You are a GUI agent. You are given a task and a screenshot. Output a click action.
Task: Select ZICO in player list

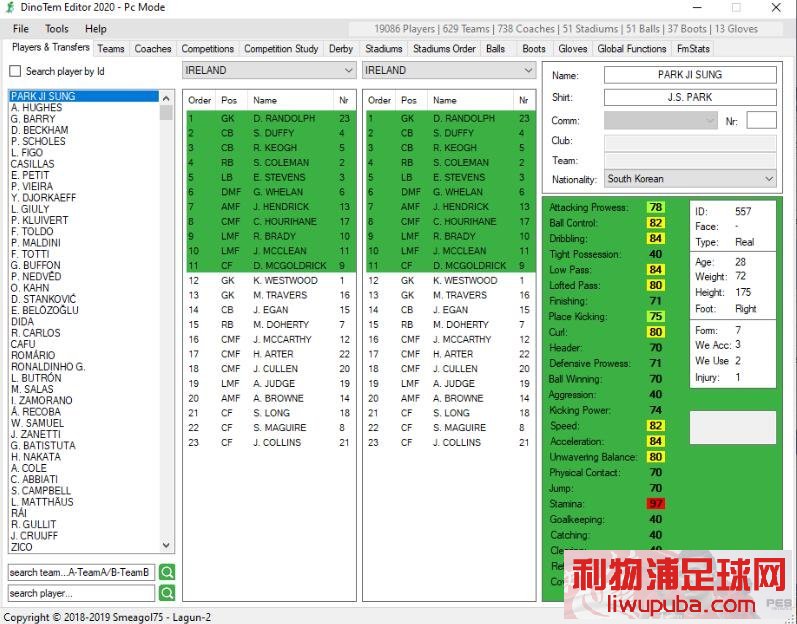tap(21, 547)
